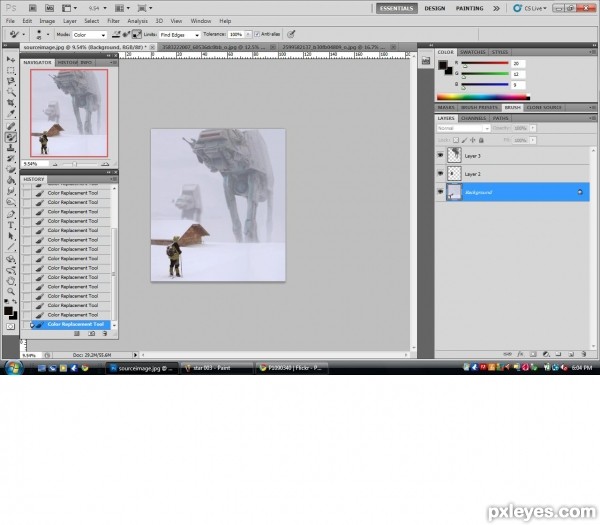The height and width of the screenshot is (525, 600).
Task: Add layer style fx icon
Action: point(520,354)
